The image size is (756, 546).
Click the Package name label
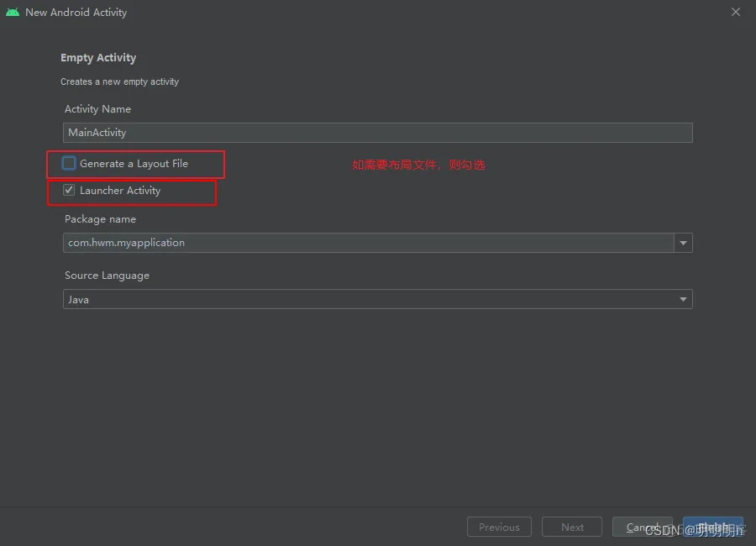100,219
